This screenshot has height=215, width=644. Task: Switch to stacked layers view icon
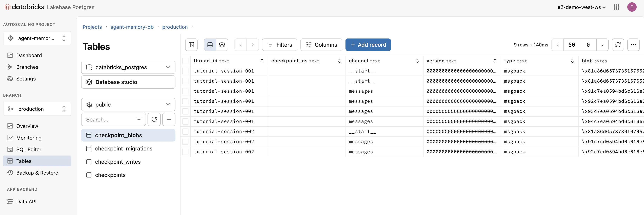[222, 45]
